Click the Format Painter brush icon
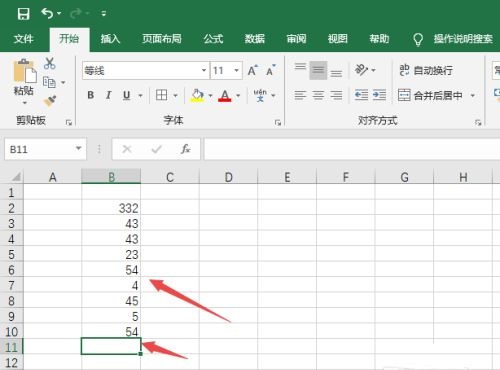Image resolution: width=500 pixels, height=370 pixels. tap(50, 101)
